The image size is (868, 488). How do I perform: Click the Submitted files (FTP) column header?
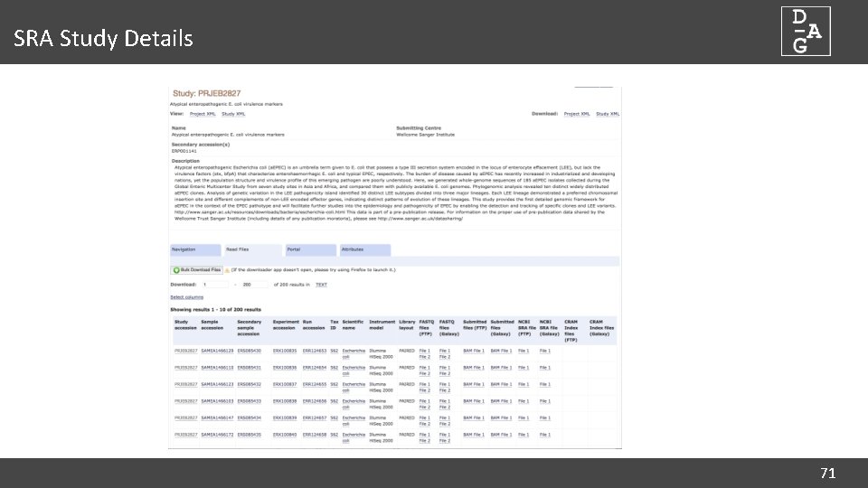[475, 324]
